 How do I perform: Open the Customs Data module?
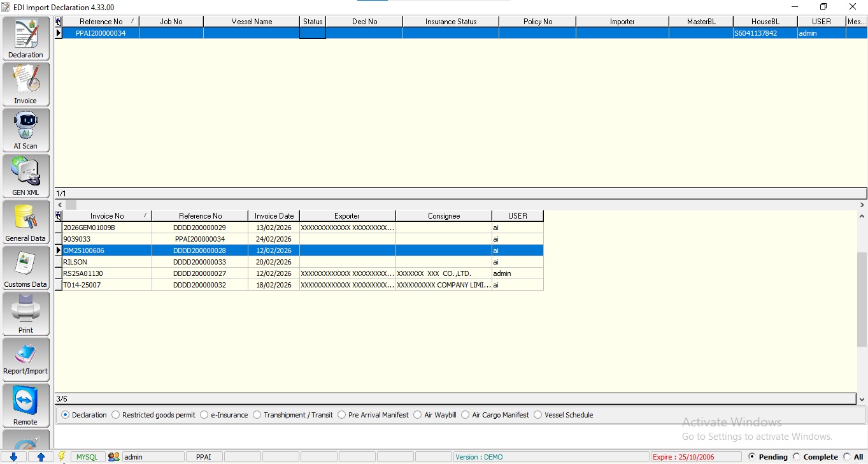tap(25, 268)
